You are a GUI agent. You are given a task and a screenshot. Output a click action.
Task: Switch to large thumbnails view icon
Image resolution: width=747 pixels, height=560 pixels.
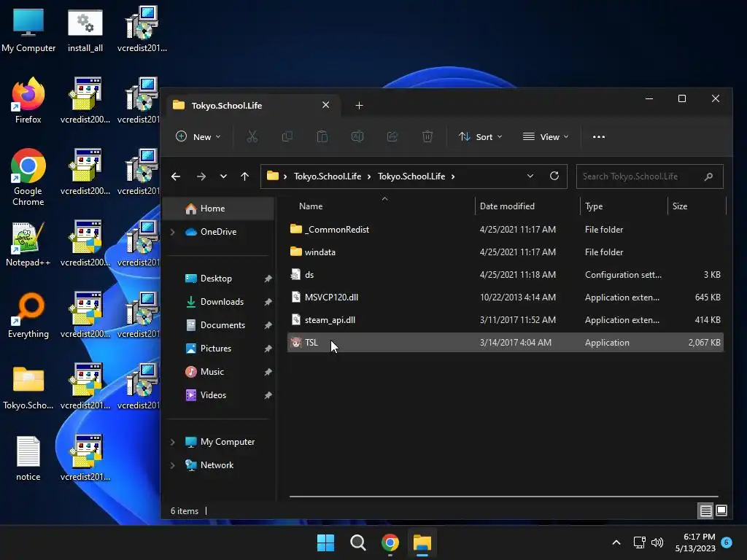[721, 511]
